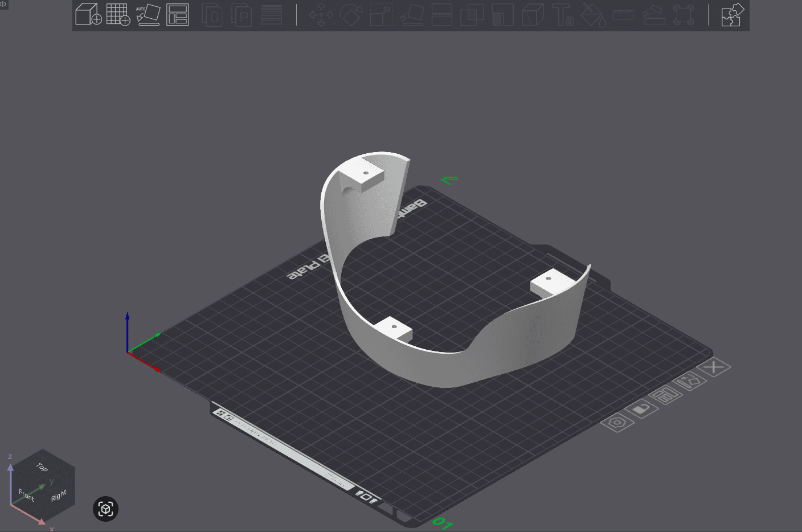Select the Scale tool

[x=380, y=15]
